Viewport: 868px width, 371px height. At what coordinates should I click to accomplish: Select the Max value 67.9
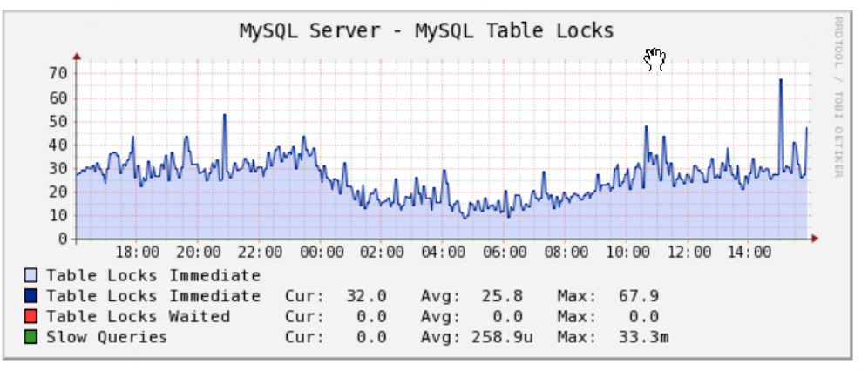(x=639, y=296)
